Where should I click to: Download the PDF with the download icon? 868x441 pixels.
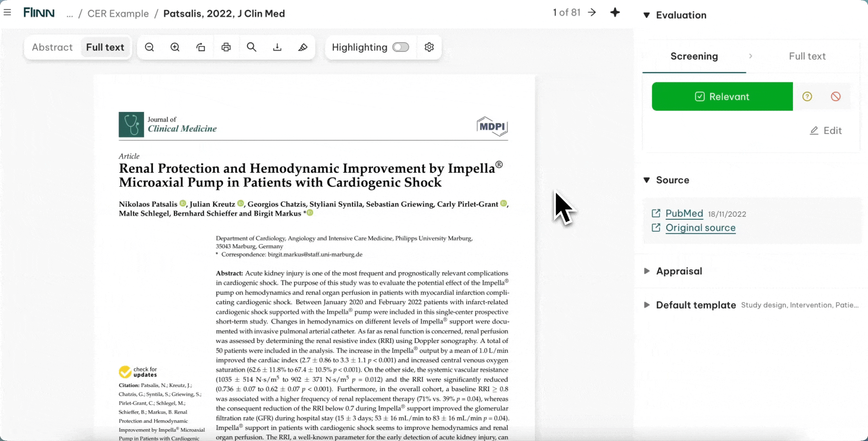tap(277, 47)
